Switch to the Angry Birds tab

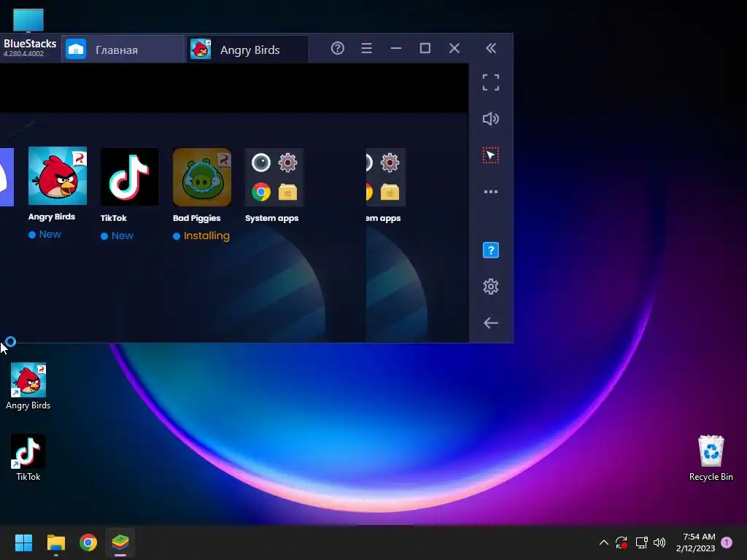tap(247, 50)
